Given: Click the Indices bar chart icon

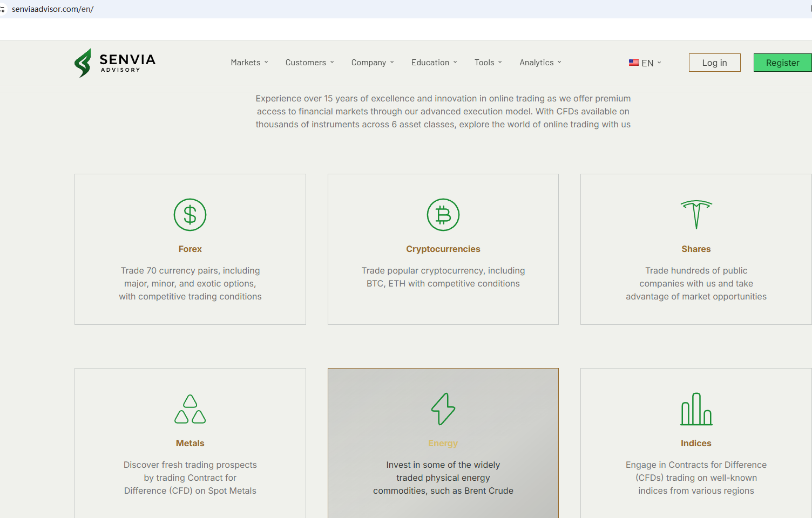Looking at the screenshot, I should coord(696,409).
